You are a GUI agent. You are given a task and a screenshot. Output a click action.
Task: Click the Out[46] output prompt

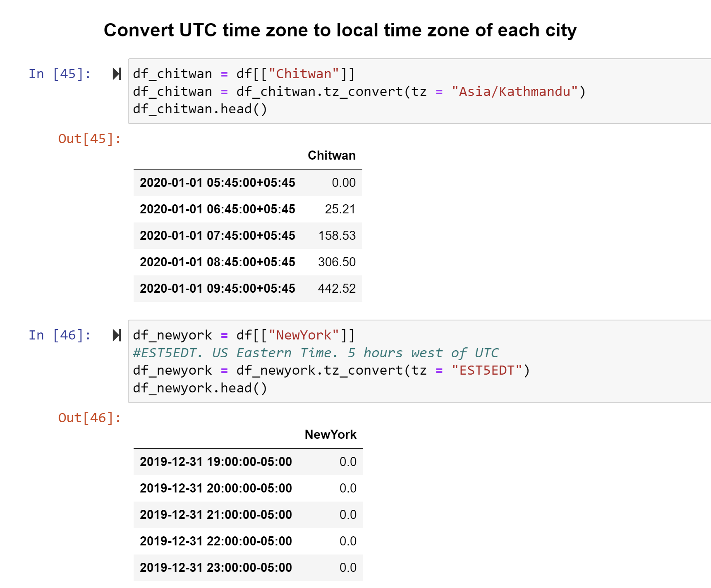click(x=89, y=418)
